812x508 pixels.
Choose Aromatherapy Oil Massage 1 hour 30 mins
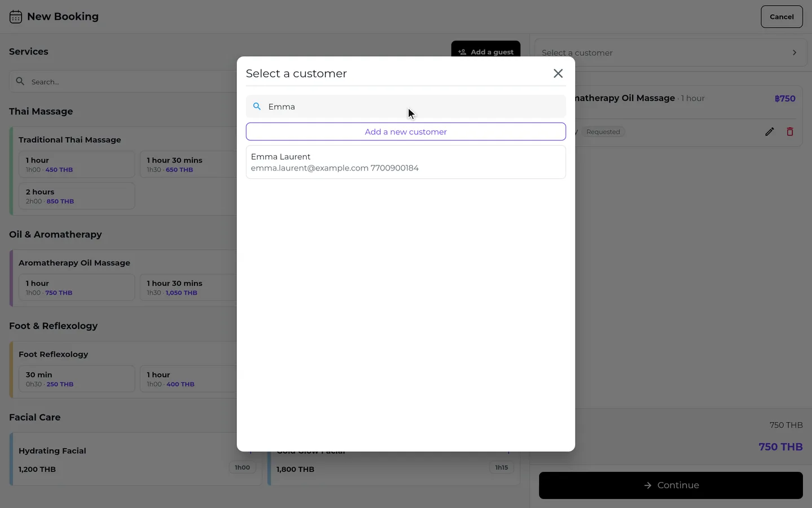[x=188, y=287]
